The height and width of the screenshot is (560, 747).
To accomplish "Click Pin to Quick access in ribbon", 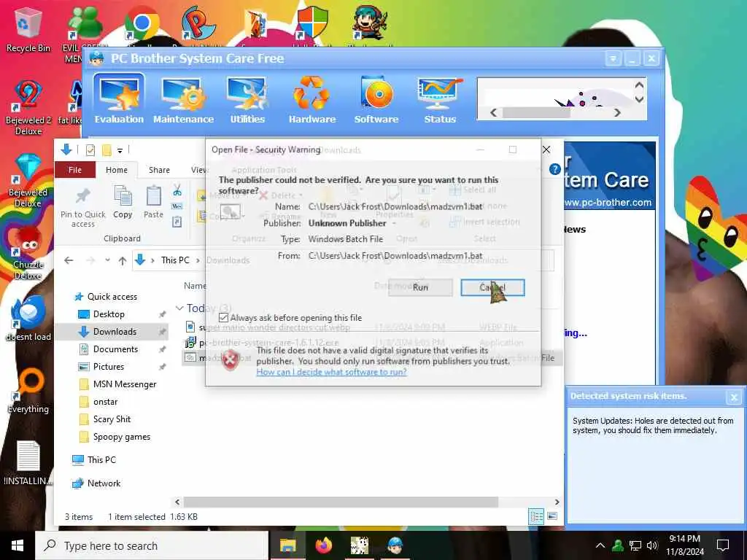I will (x=83, y=208).
